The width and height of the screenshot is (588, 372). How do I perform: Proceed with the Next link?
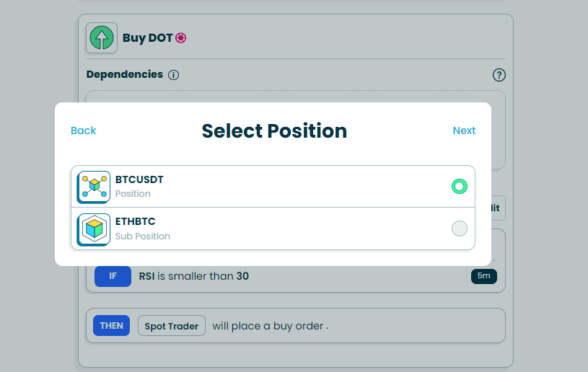coord(464,130)
